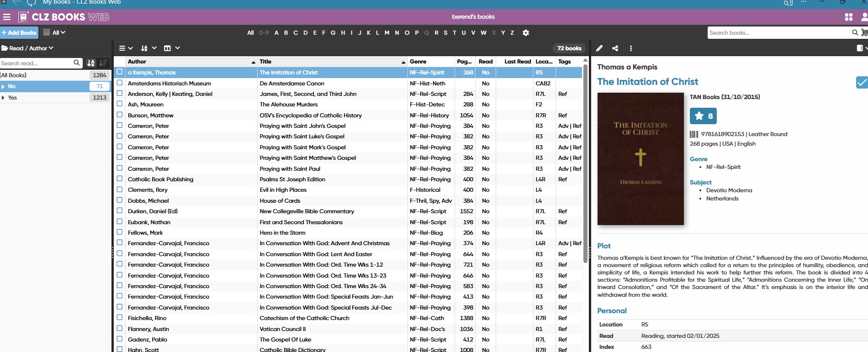Expand the Yes folder group

click(4, 98)
